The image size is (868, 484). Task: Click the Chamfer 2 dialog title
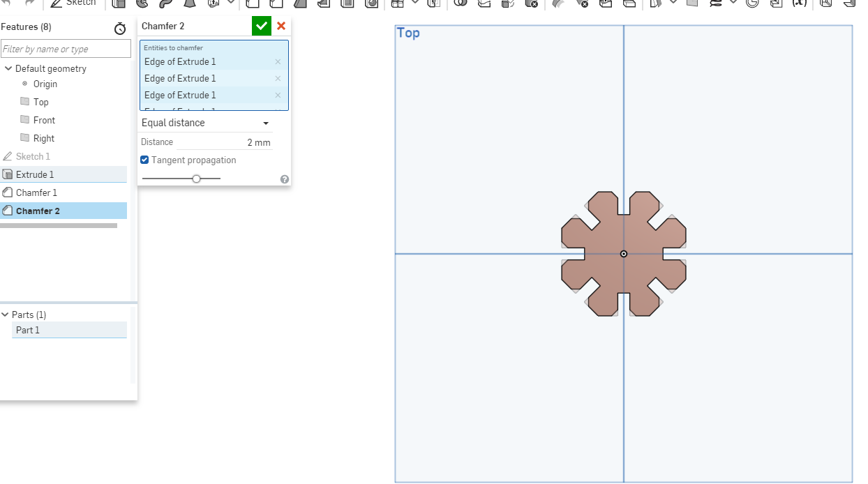(x=163, y=27)
